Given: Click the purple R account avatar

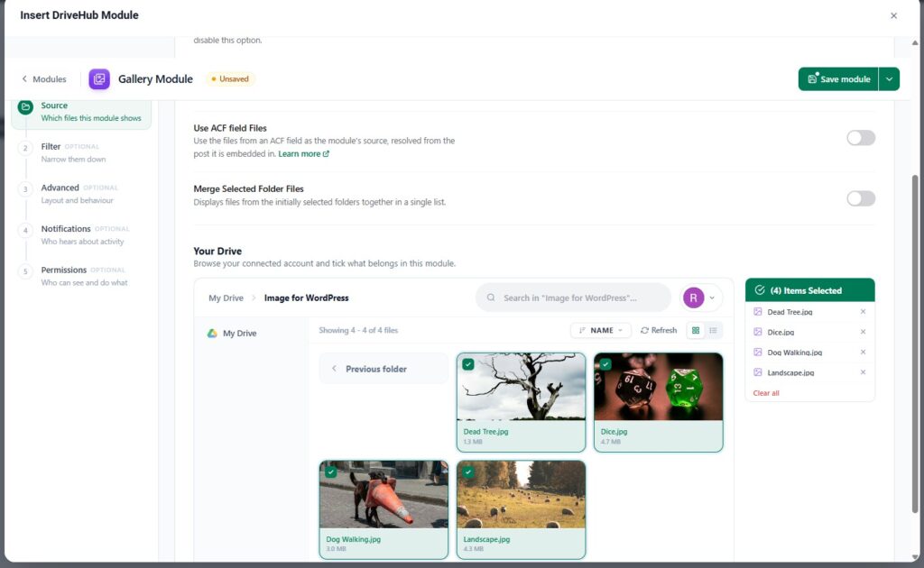Looking at the screenshot, I should [x=694, y=298].
